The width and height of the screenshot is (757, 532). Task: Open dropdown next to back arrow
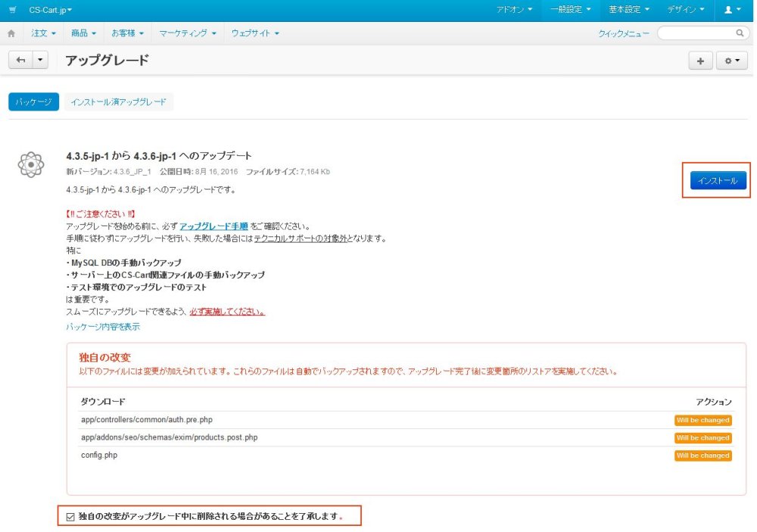(x=40, y=60)
